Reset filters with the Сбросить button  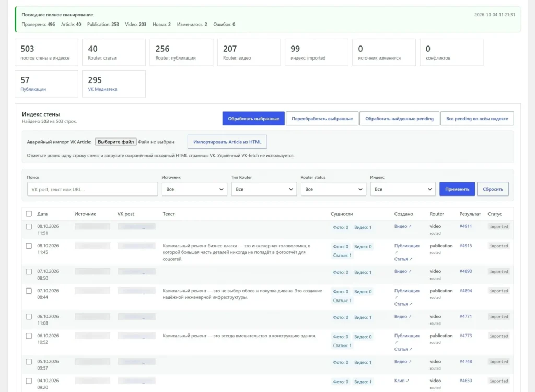493,189
